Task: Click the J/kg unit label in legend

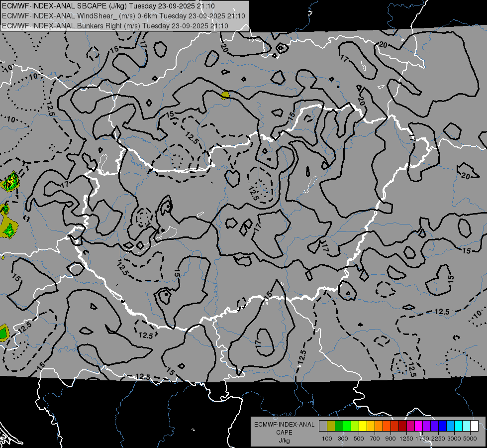Action: pyautogui.click(x=284, y=441)
